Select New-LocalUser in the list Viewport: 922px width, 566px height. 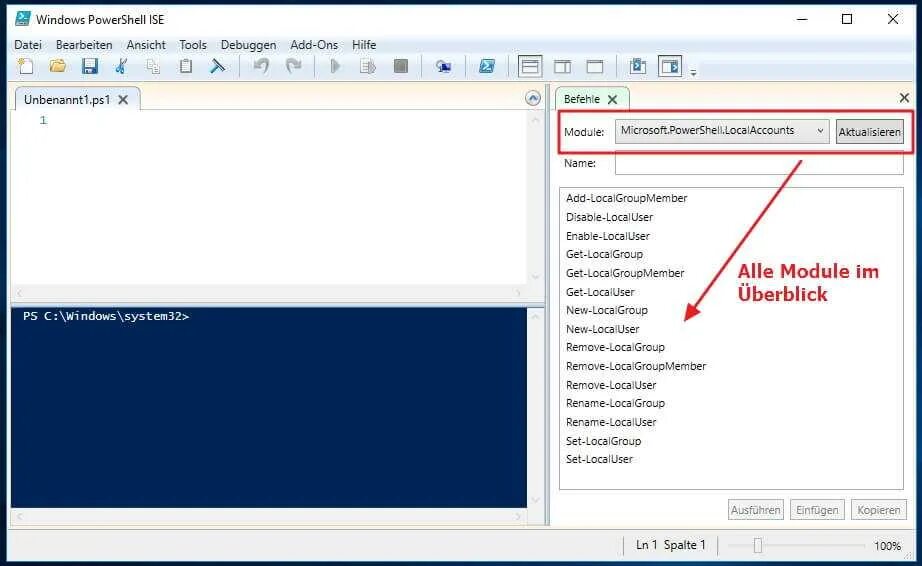pos(602,329)
